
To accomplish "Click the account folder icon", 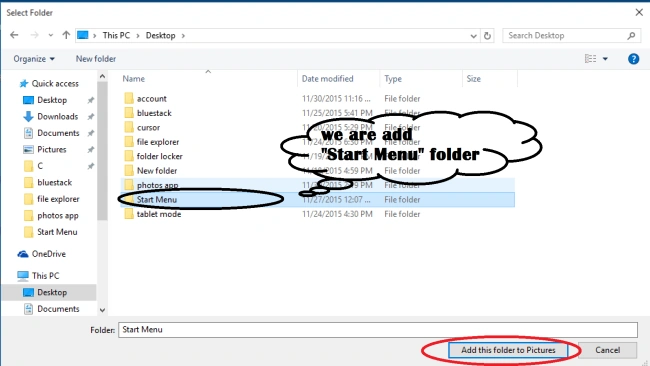I will [x=129, y=98].
